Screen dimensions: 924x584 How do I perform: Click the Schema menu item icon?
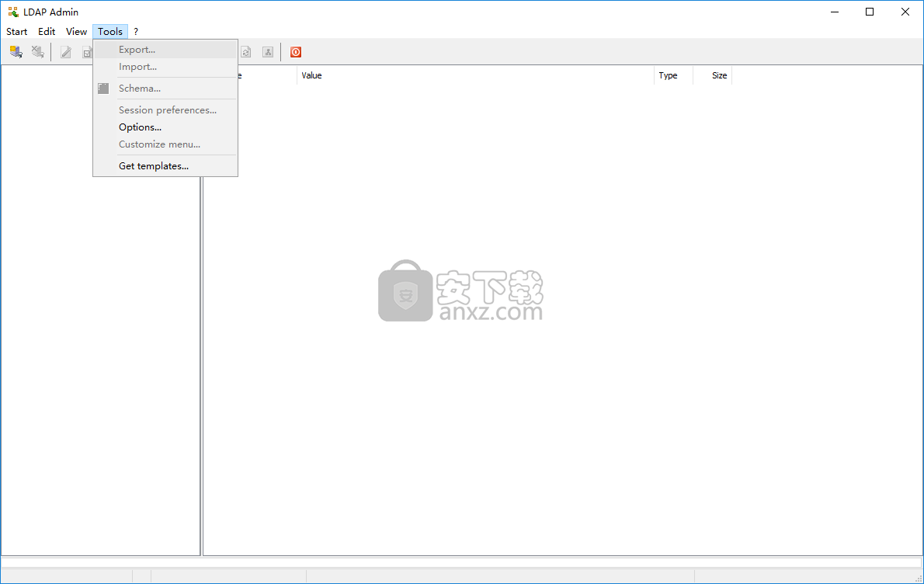103,89
